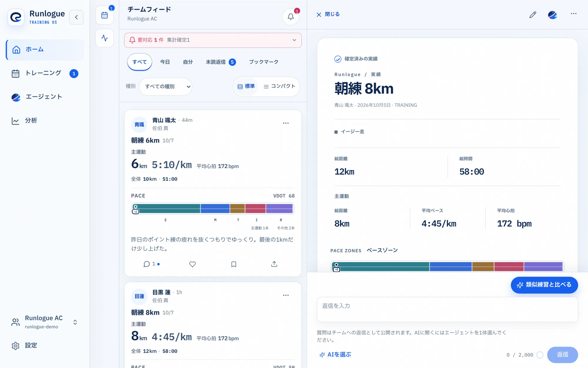Open the notifications bell

click(290, 17)
